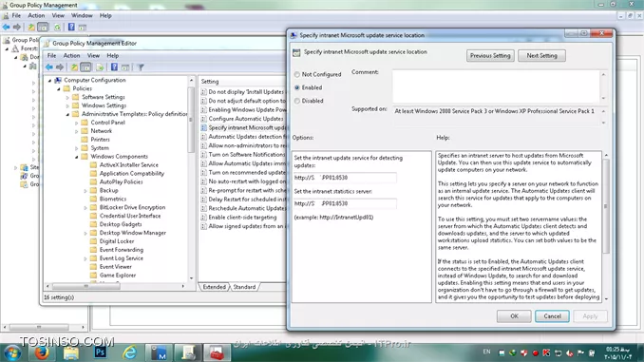Expand the Control Panel node

[x=77, y=123]
